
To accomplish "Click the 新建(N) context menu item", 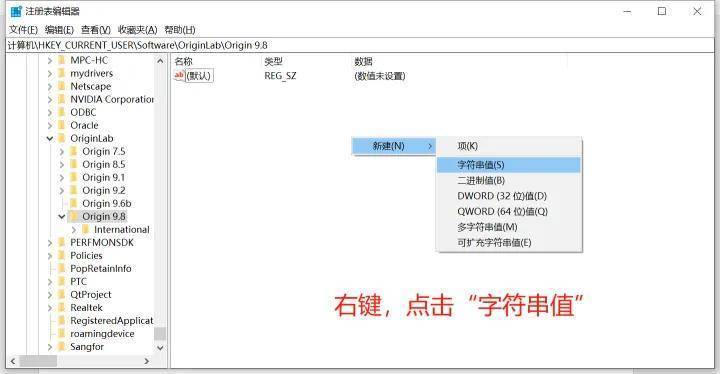I will pyautogui.click(x=394, y=146).
